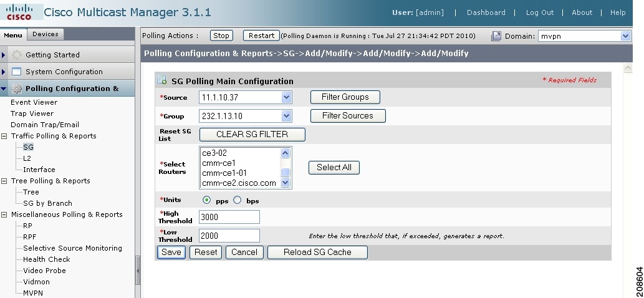The height and width of the screenshot is (298, 644).
Task: Click the admin user name
Action: 430,12
